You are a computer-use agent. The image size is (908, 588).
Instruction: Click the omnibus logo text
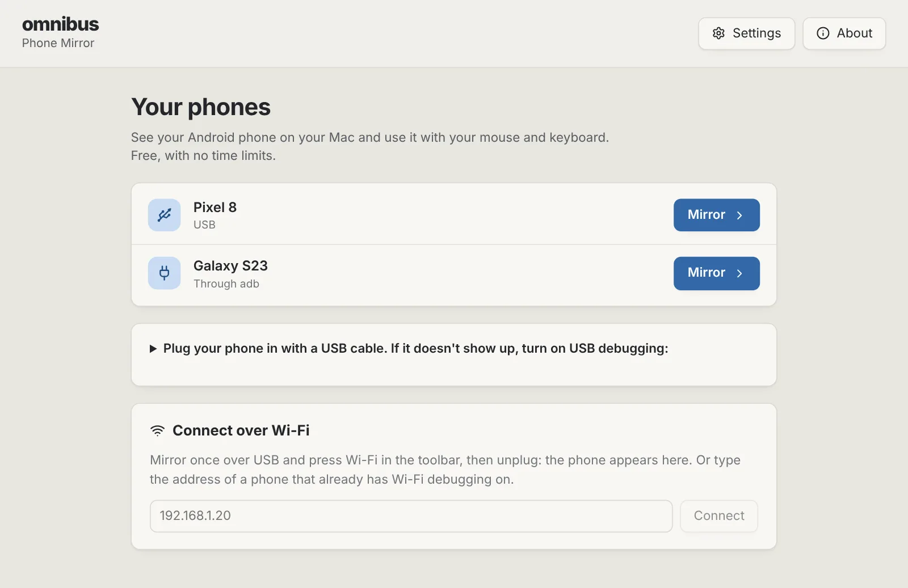tap(60, 24)
